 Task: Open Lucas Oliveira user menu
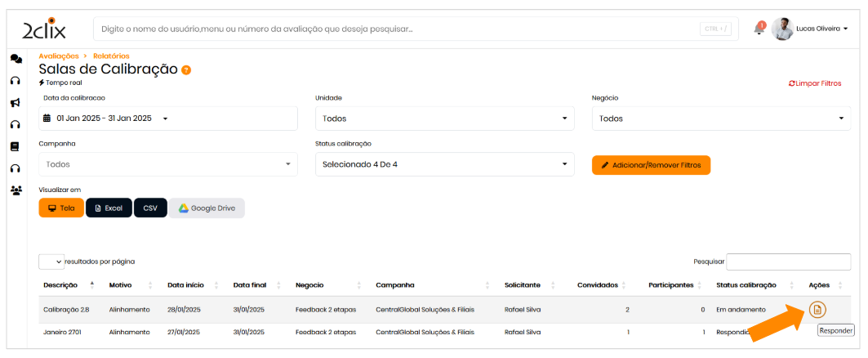(x=821, y=29)
